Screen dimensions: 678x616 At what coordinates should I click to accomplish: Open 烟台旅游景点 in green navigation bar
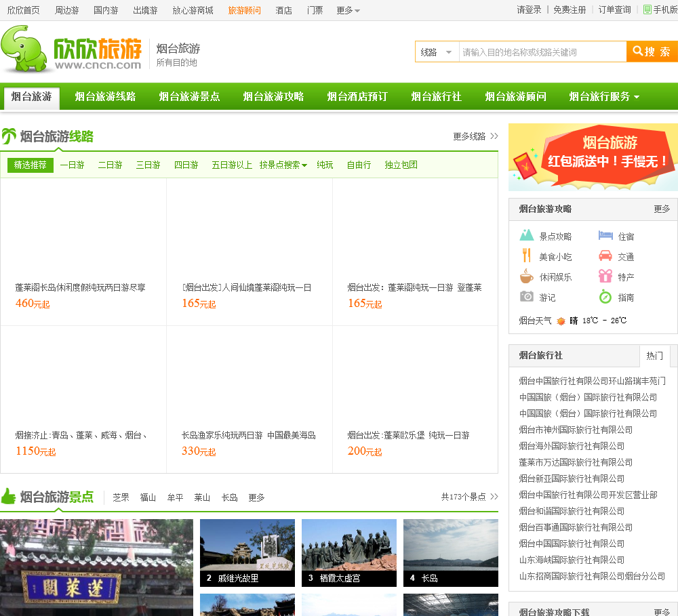189,96
